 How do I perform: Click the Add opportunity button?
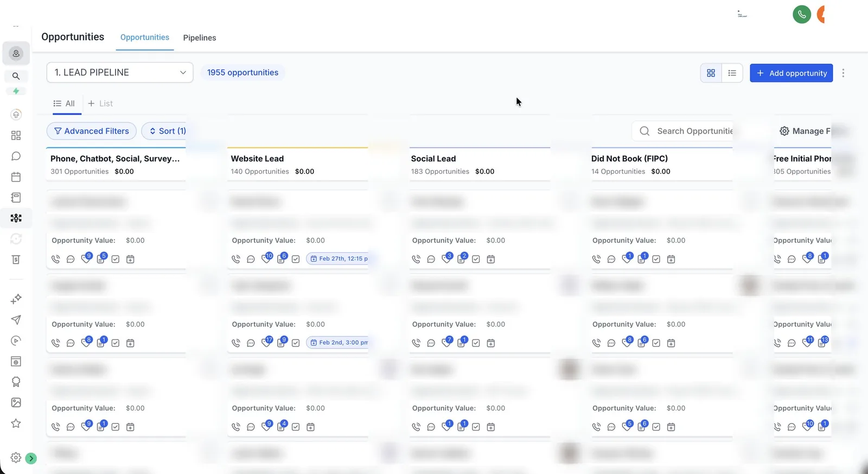tap(792, 73)
